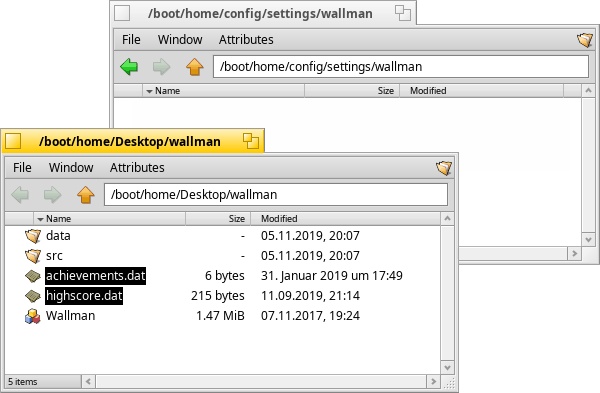The width and height of the screenshot is (600, 393).
Task: Click green back arrow in settings window
Action: [x=129, y=67]
